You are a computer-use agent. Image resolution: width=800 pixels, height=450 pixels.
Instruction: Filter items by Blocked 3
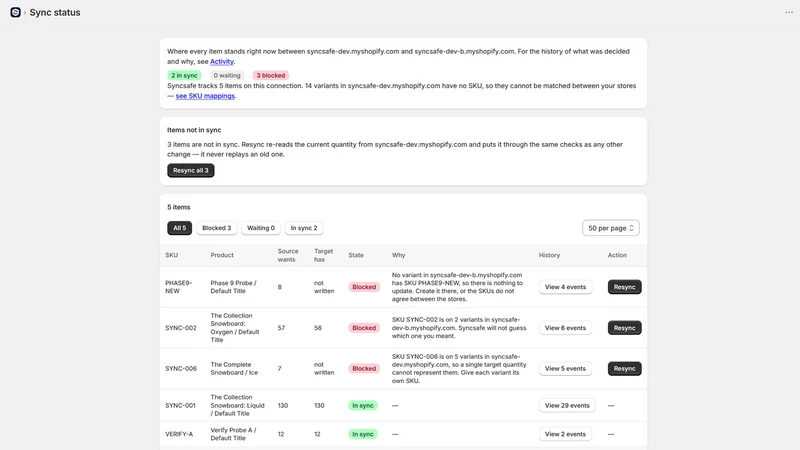[x=216, y=228]
